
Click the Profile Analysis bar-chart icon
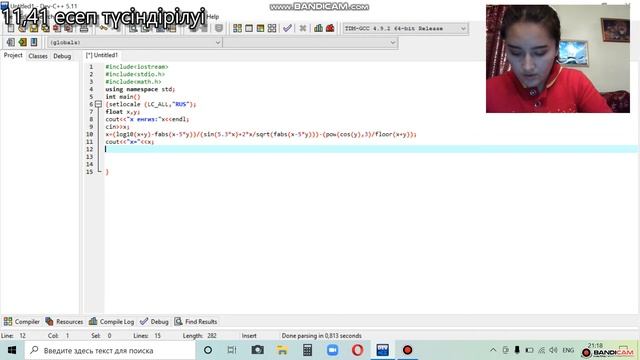[x=318, y=28]
